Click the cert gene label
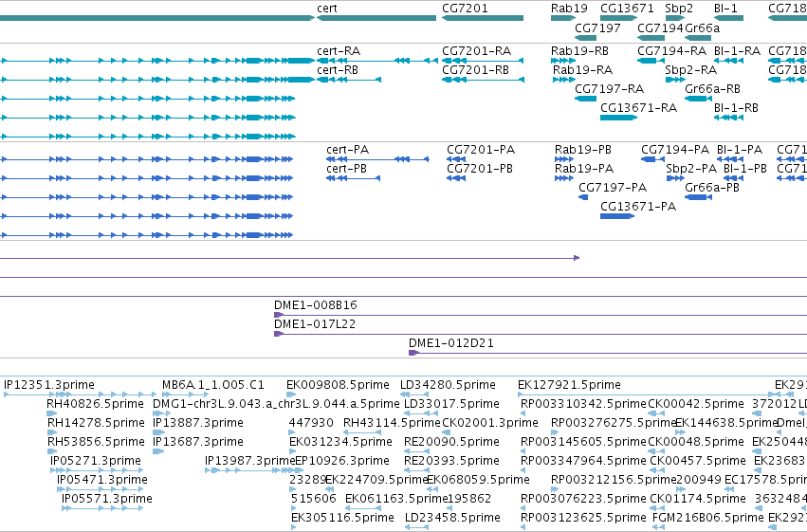Image resolution: width=807 pixels, height=532 pixels. [x=327, y=9]
